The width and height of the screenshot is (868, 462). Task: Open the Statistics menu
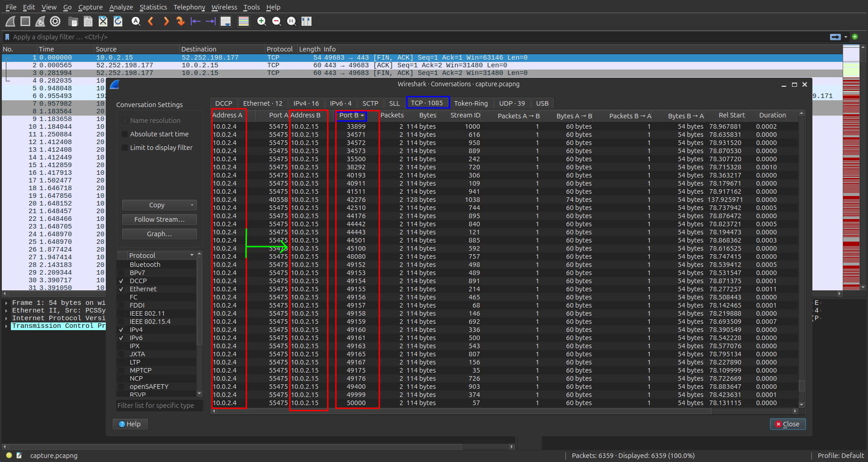coord(153,7)
